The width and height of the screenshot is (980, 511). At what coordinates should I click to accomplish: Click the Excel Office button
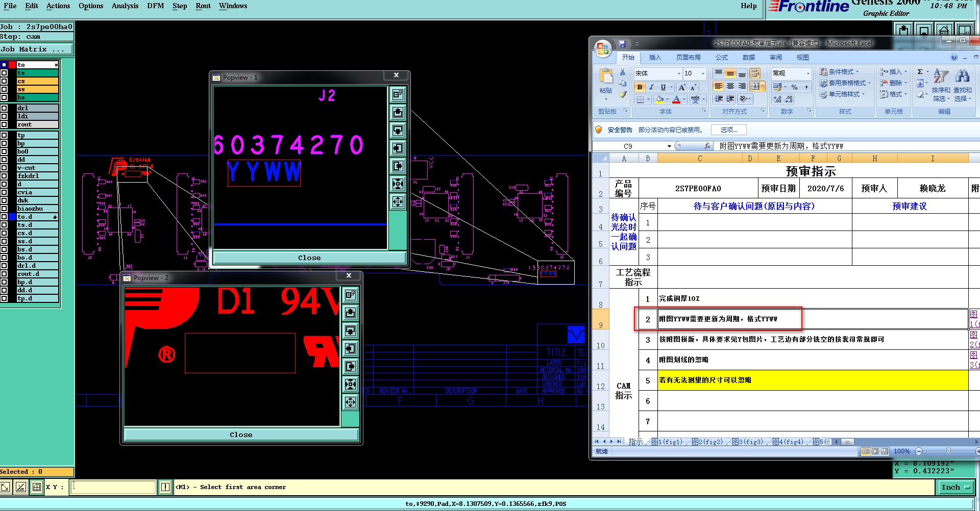point(603,48)
